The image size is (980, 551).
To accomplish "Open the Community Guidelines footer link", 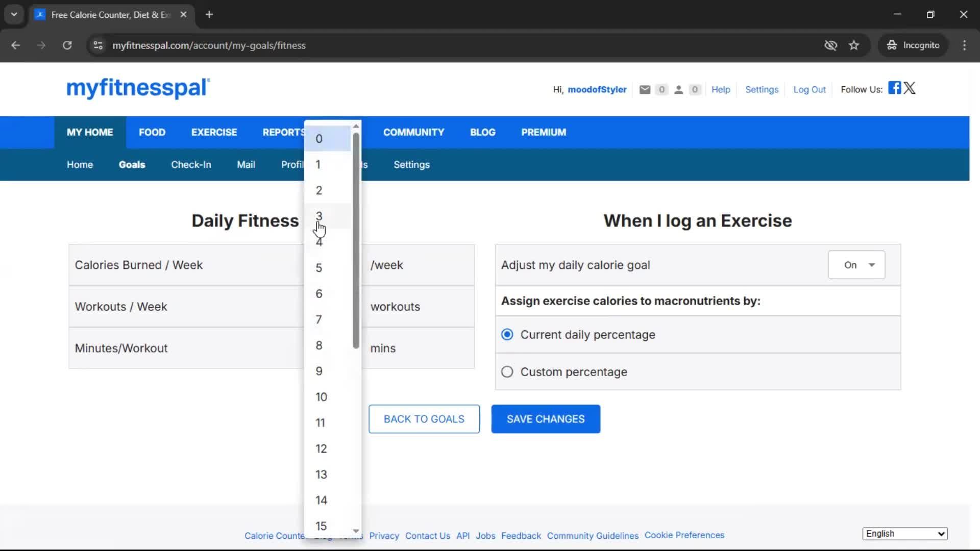I will pyautogui.click(x=593, y=536).
